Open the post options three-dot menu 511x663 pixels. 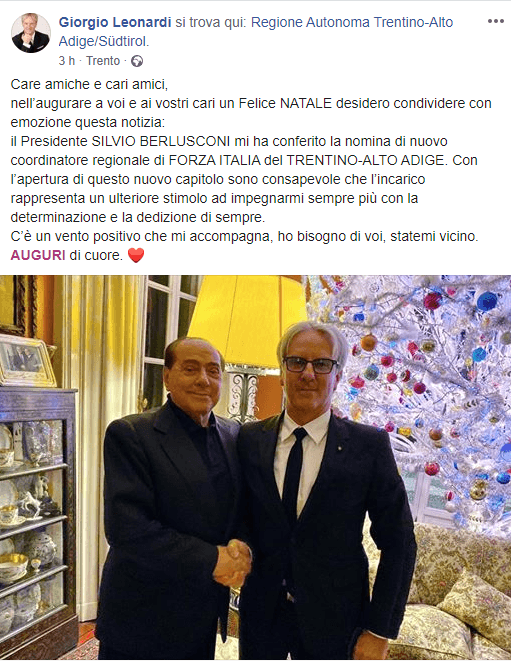click(x=495, y=22)
